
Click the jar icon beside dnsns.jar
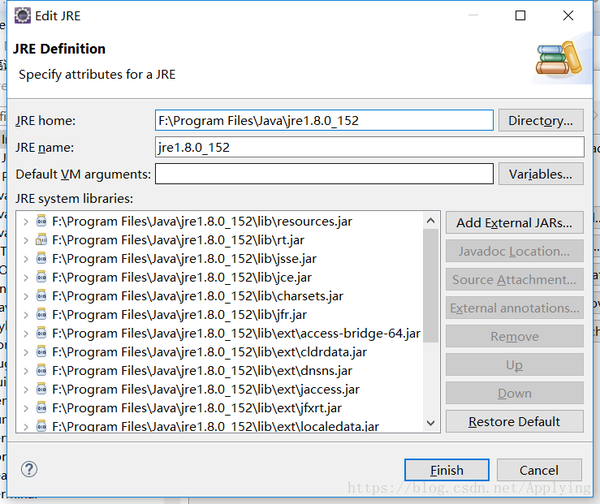(41, 371)
